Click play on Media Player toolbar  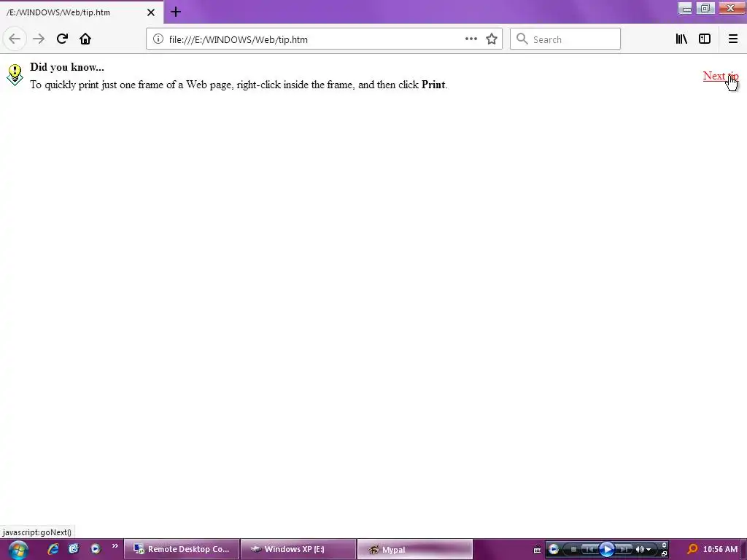(x=607, y=549)
